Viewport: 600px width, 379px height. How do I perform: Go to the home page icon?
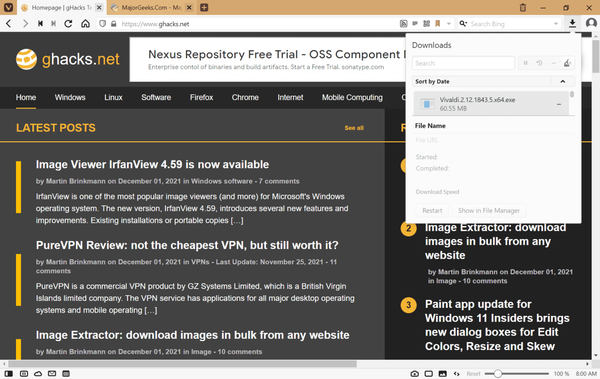pyautogui.click(x=85, y=24)
